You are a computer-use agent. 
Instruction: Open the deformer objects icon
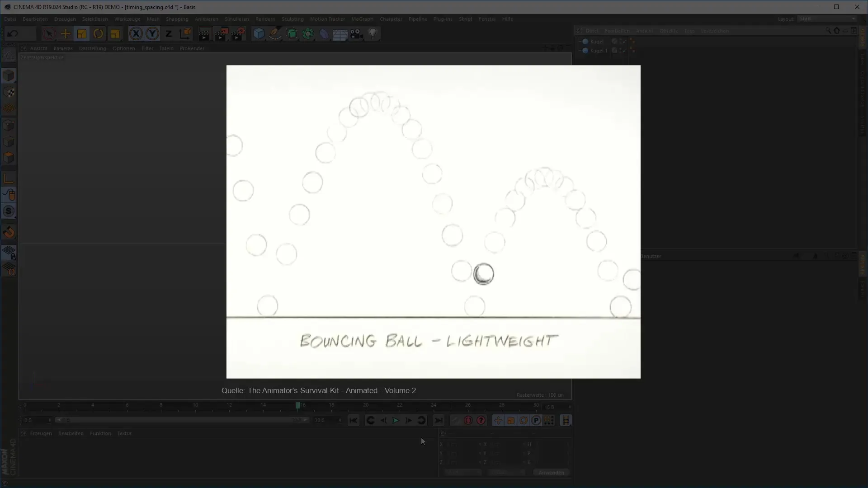tap(324, 33)
